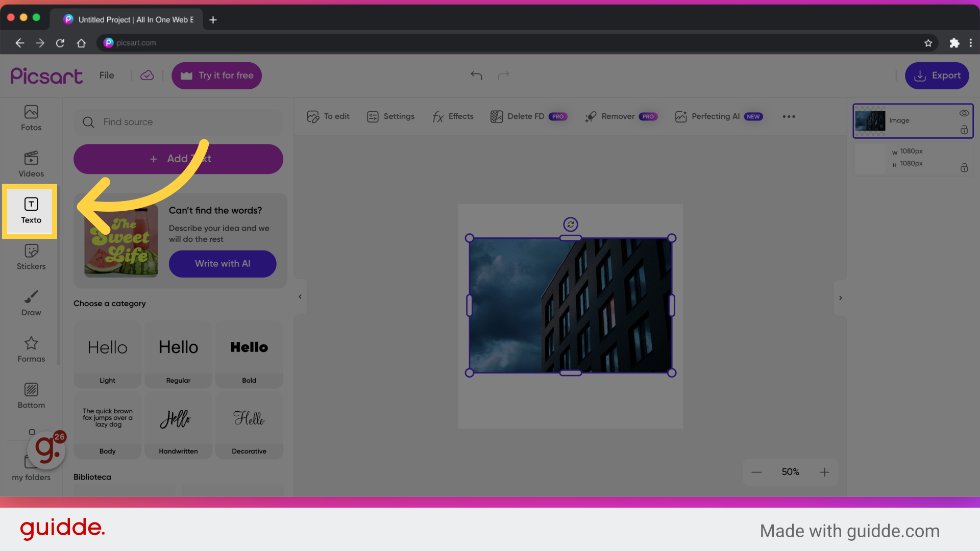Select the Draw tool
Viewport: 980px width, 551px height.
pos(31,303)
